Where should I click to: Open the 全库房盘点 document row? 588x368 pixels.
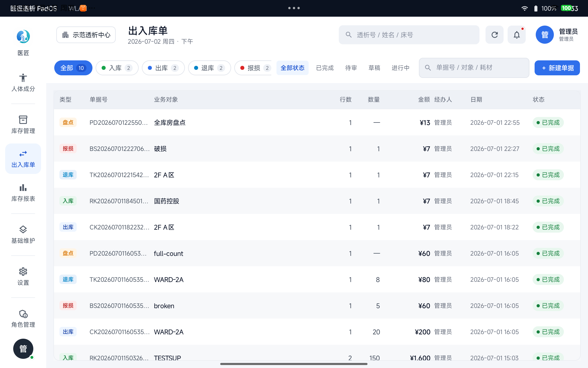pos(317,122)
